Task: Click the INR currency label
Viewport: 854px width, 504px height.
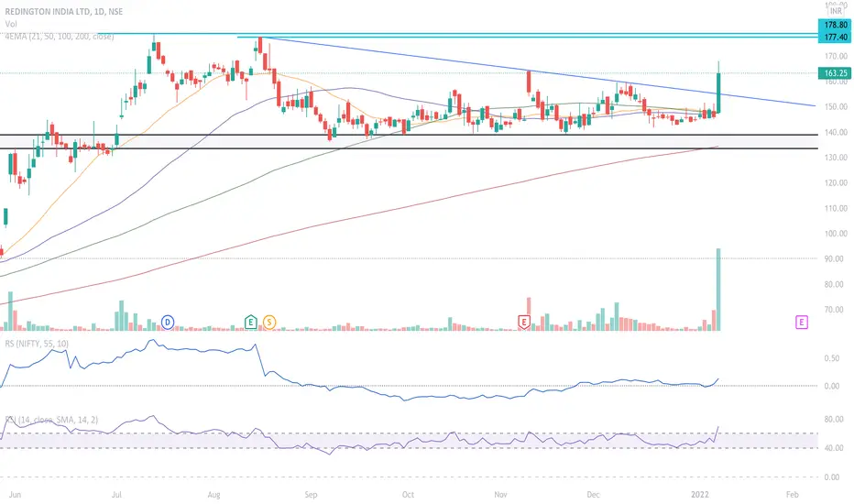Action: tap(836, 11)
